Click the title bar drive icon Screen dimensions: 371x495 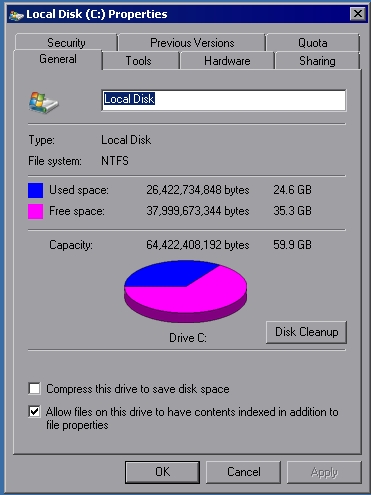16,15
